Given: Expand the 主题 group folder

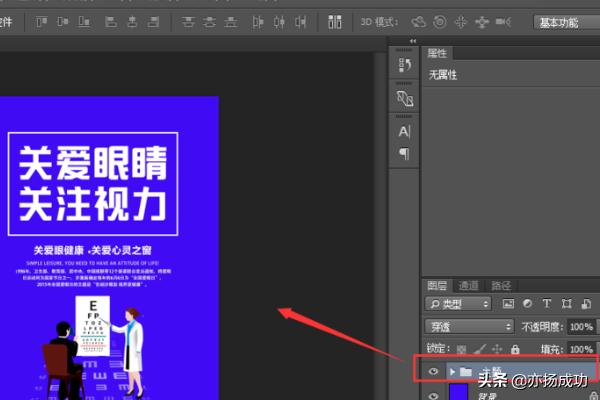Looking at the screenshot, I should point(450,371).
